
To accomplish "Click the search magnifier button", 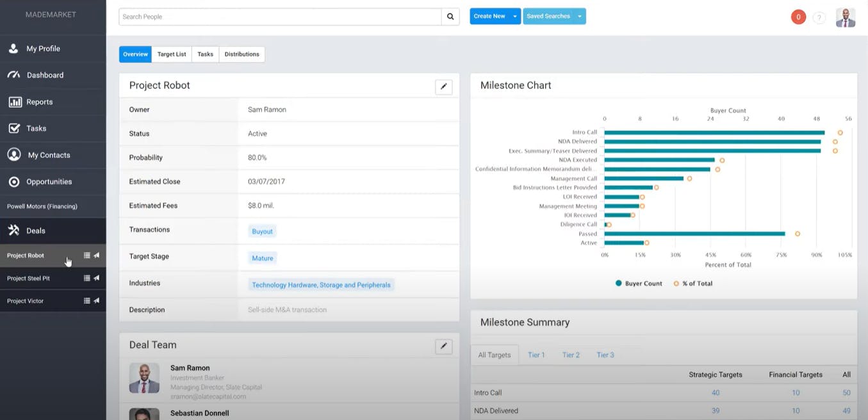I will pos(450,17).
